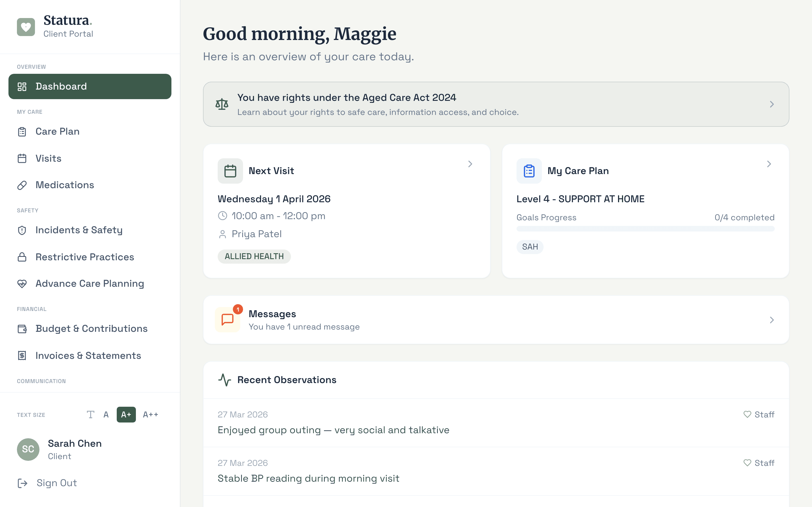Screen dimensions: 812x507
Task: Click the scales icon in rights banner
Action: tap(222, 104)
